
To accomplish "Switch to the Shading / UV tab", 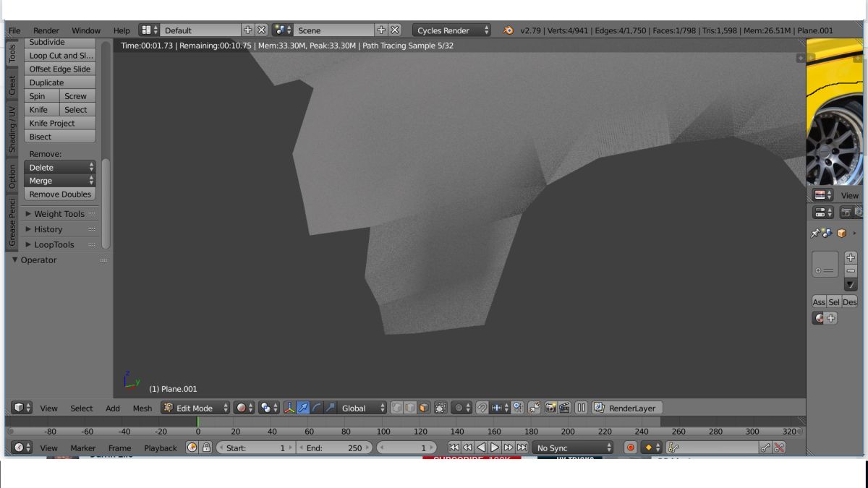I will click(x=12, y=130).
